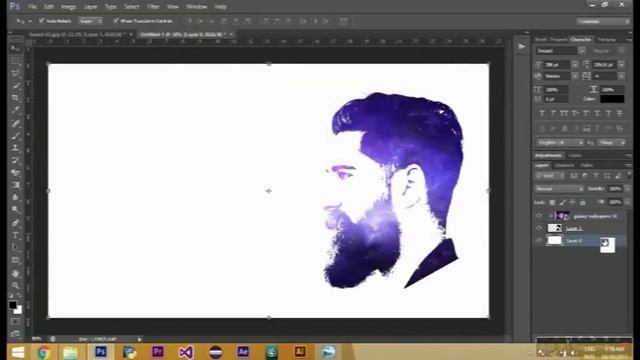Toggle the Auto-Select checkbox
This screenshot has height=360, width=640.
41,20
